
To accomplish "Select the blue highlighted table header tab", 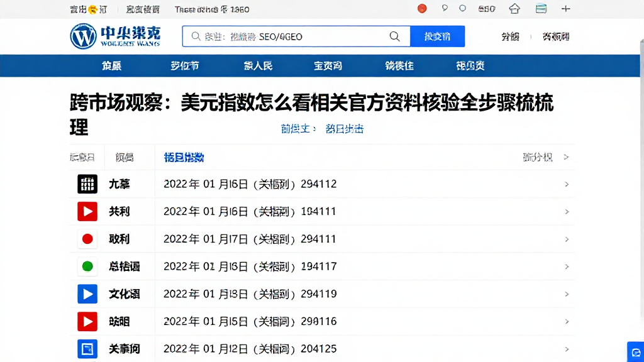I will click(x=184, y=158).
